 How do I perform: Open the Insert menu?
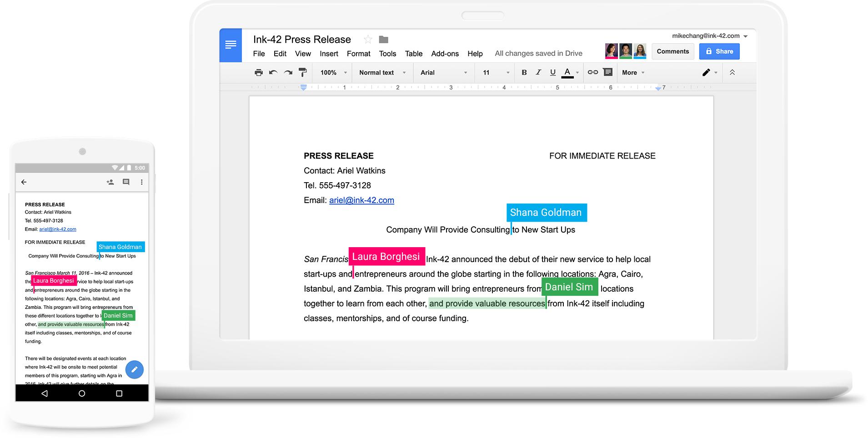329,54
